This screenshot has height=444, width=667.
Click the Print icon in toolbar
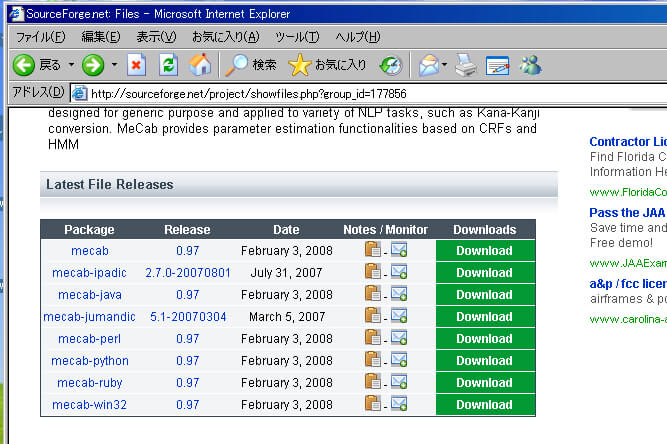click(465, 65)
